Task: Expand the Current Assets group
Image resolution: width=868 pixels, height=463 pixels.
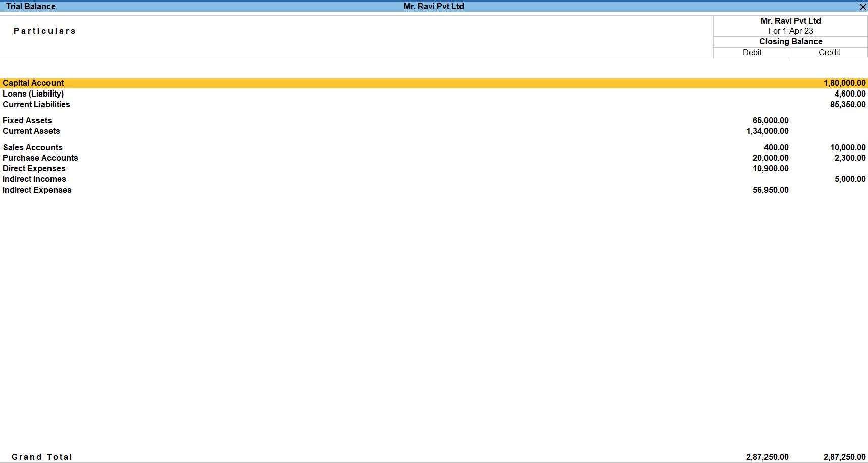Action: (31, 131)
